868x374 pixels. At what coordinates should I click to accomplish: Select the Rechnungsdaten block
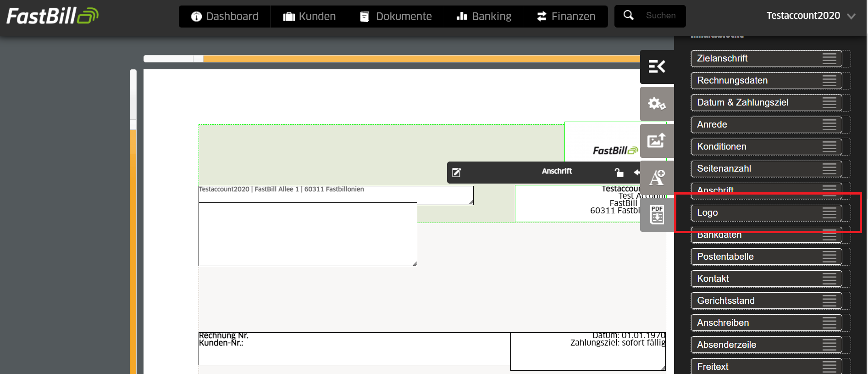coord(766,80)
